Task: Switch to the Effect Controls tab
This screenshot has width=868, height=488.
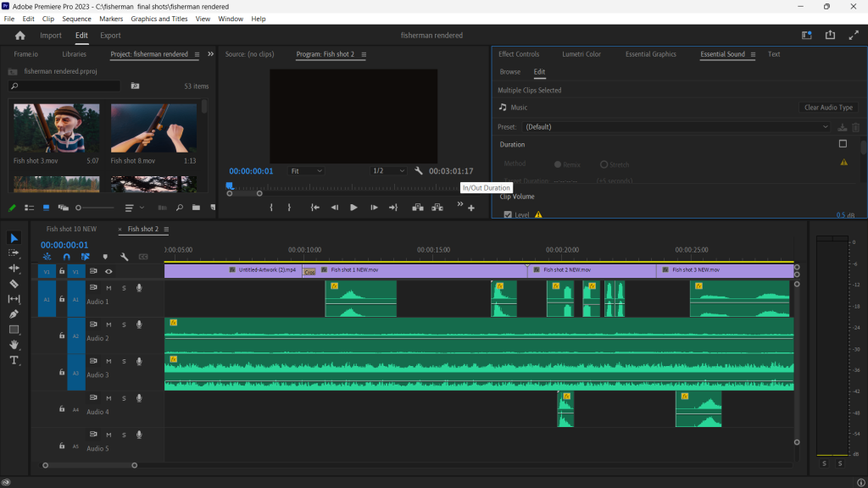Action: pyautogui.click(x=519, y=54)
